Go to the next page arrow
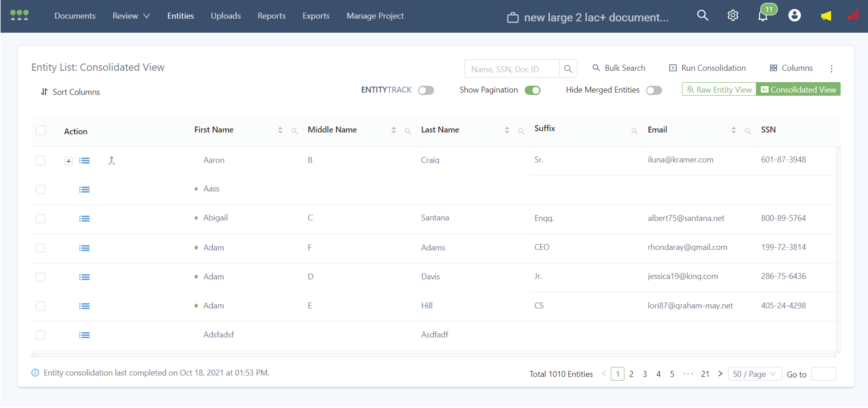The width and height of the screenshot is (868, 408). pyautogui.click(x=720, y=374)
